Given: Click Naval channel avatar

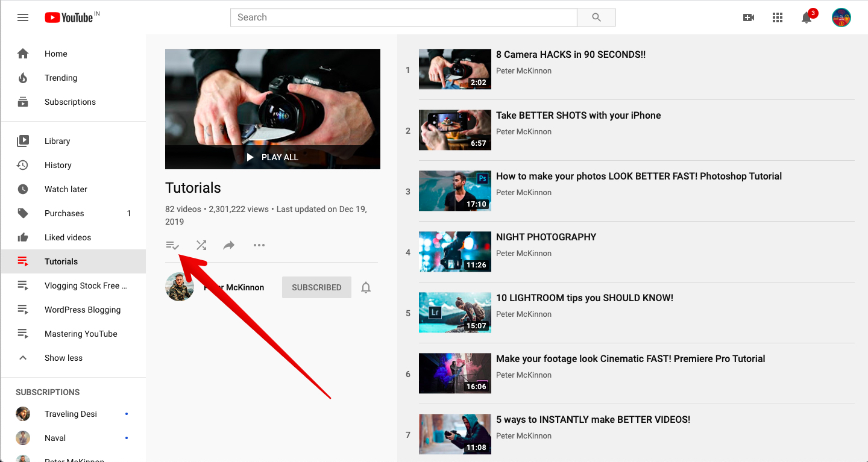Looking at the screenshot, I should pyautogui.click(x=23, y=438).
